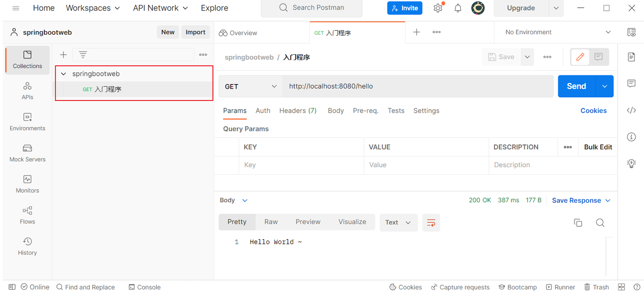This screenshot has height=294, width=644.
Task: Toggle the two-pane view icon
Action: pyautogui.click(x=621, y=287)
